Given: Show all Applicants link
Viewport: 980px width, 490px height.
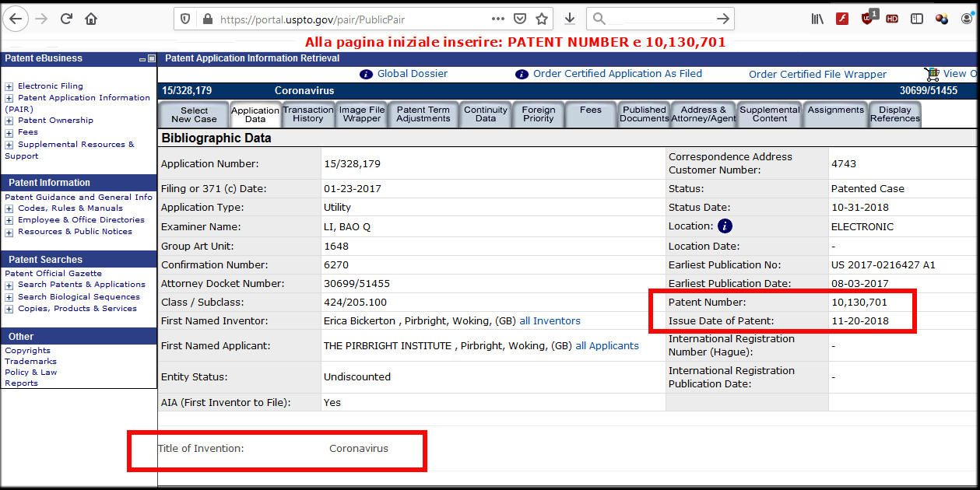Looking at the screenshot, I should point(607,346).
